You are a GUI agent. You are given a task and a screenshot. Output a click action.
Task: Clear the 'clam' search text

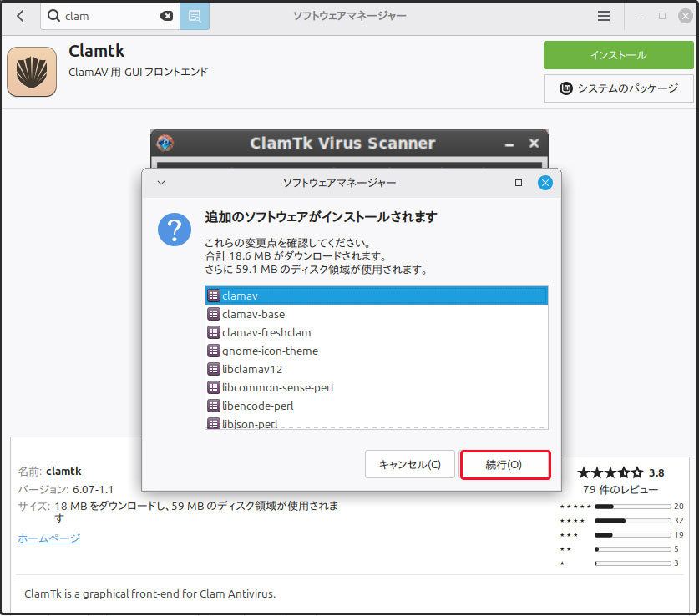pos(166,16)
